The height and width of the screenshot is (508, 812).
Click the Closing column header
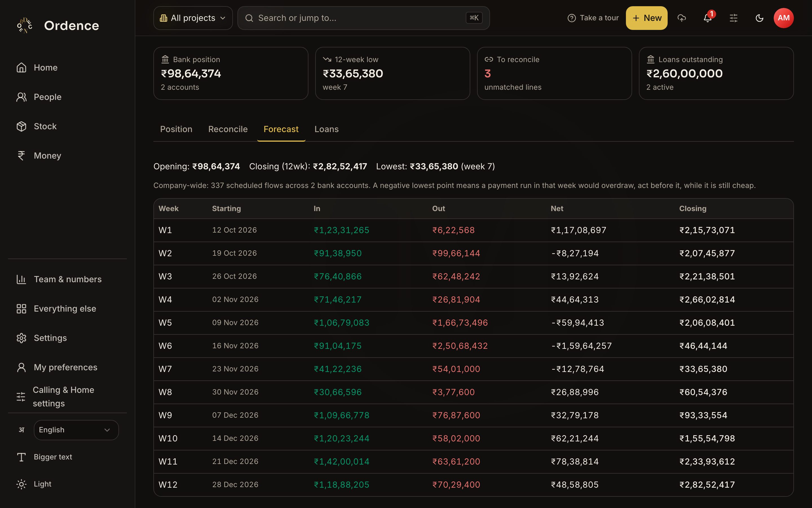pyautogui.click(x=692, y=209)
